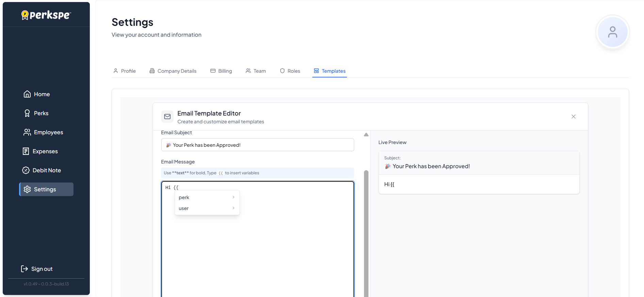The image size is (644, 297).
Task: Click the 'Hi {{' preview body text
Action: [389, 184]
